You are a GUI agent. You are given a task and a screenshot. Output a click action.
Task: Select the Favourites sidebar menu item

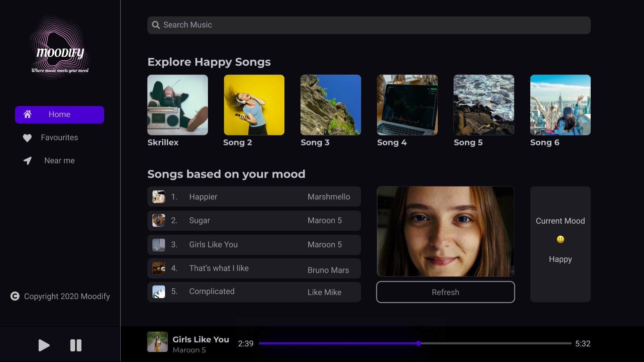click(x=59, y=137)
